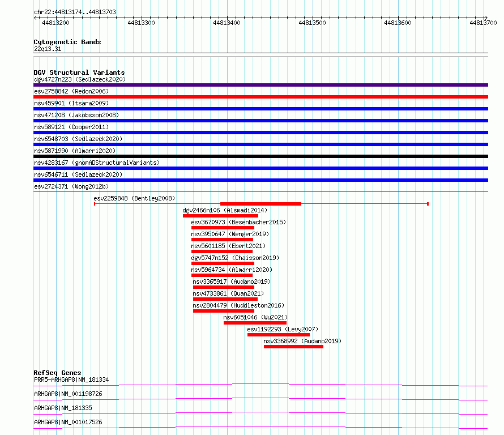The height and width of the screenshot is (435, 504).
Task: Click nsv5964734 (Almarri2020) label
Action: click(232, 270)
